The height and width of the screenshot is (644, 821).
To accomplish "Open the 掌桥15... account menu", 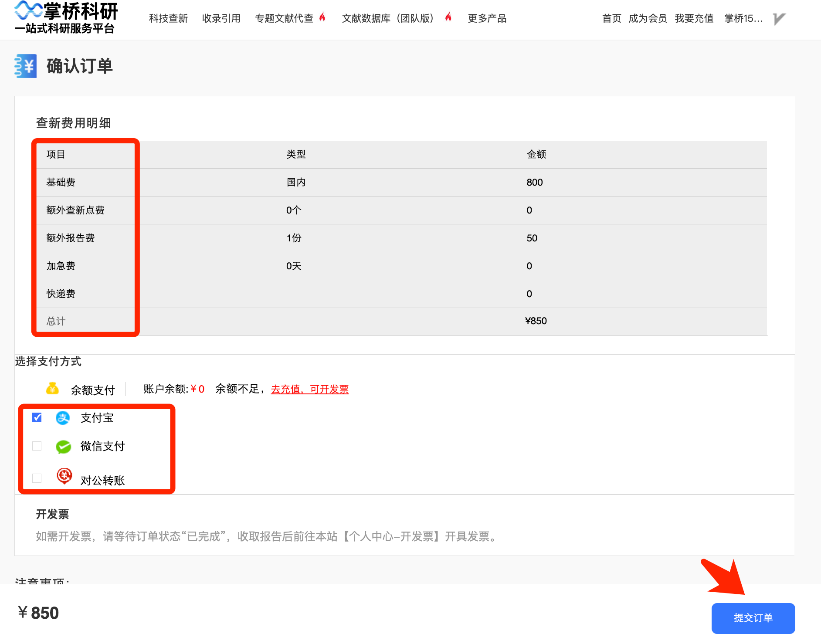I will pos(743,18).
